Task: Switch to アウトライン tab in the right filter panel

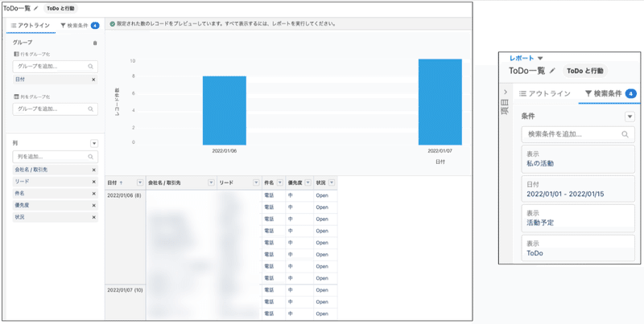Action: 545,93
